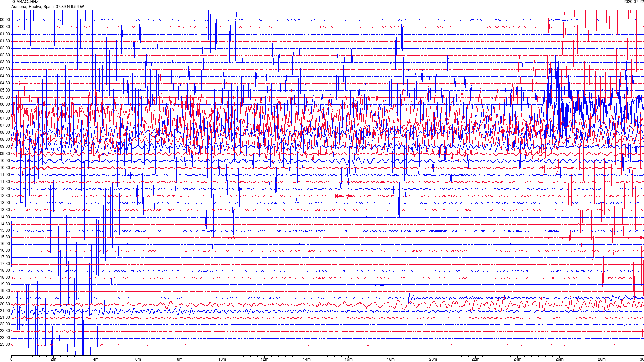644x362 pixels.
Task: Select the 22:30 time row label
Action: [5, 331]
